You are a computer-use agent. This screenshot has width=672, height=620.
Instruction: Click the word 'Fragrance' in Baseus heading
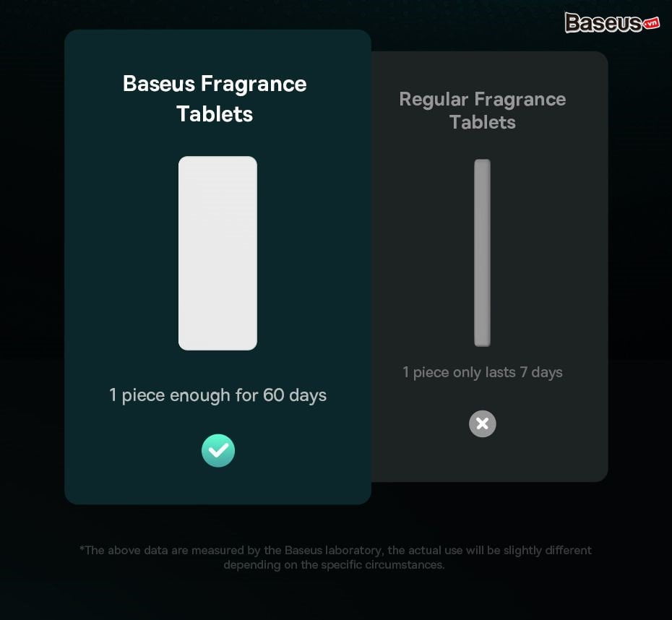pos(254,84)
